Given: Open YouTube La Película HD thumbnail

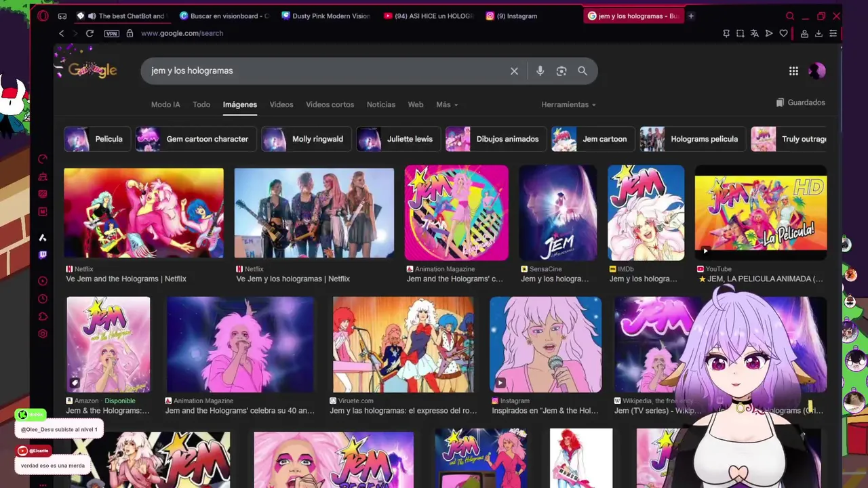Looking at the screenshot, I should pos(761,213).
